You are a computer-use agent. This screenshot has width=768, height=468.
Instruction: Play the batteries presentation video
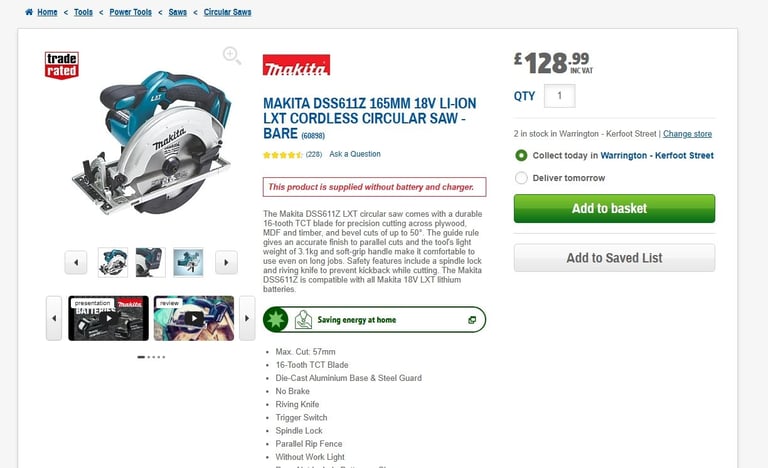(108, 318)
